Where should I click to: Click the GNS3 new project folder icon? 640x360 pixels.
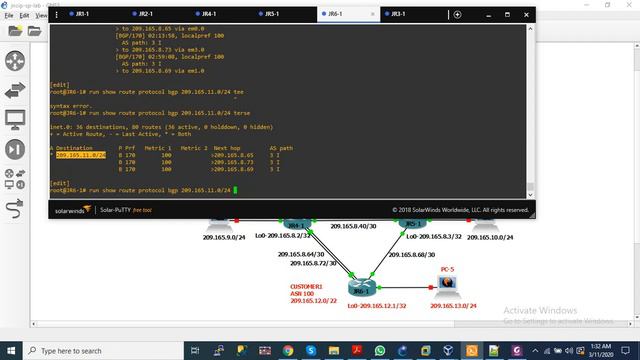coord(15,31)
